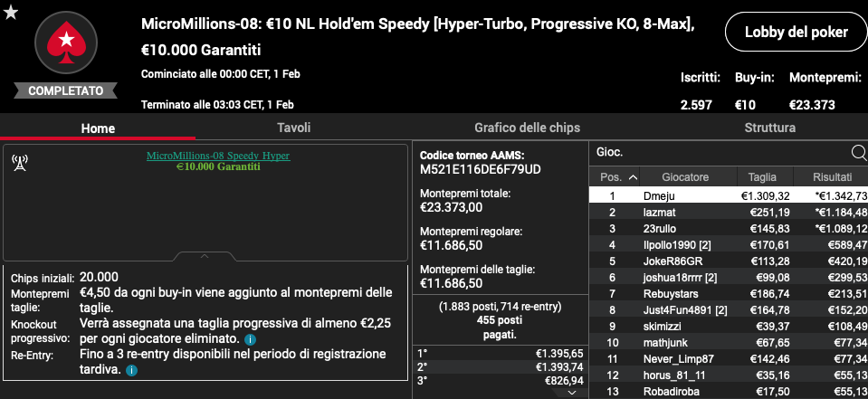This screenshot has width=868, height=399.
Task: Click the broadcast antenna icon
Action: 20,163
